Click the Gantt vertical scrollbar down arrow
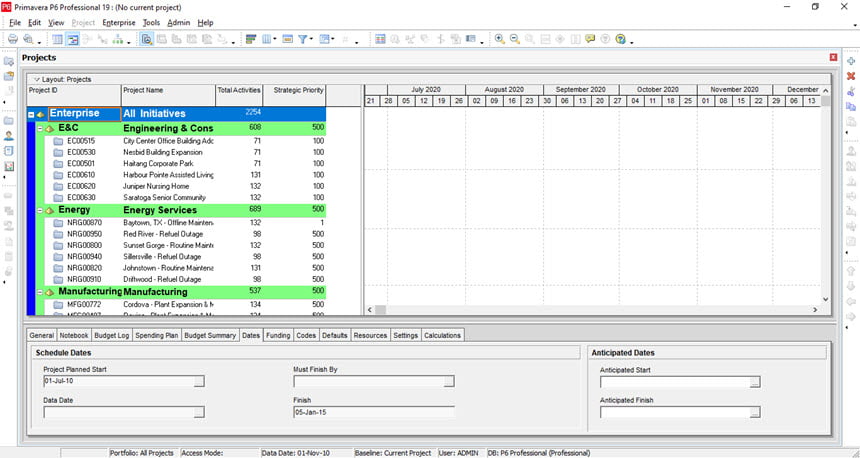 coord(825,299)
